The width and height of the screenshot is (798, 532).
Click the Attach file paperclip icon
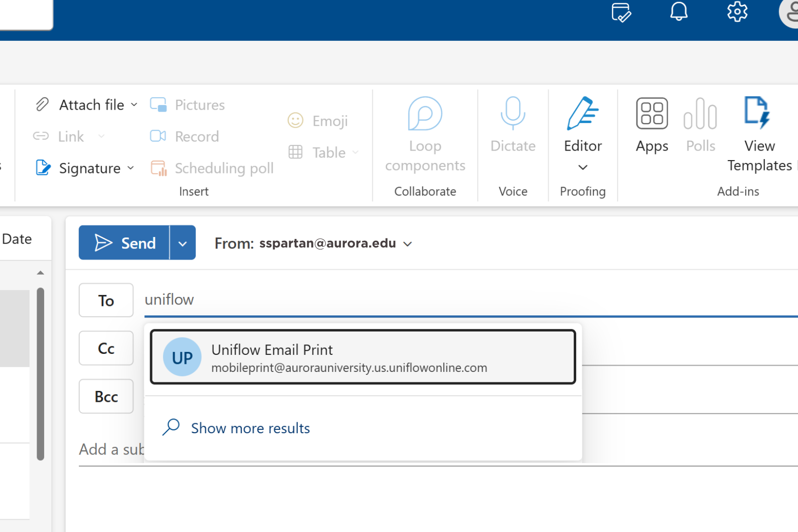point(42,104)
